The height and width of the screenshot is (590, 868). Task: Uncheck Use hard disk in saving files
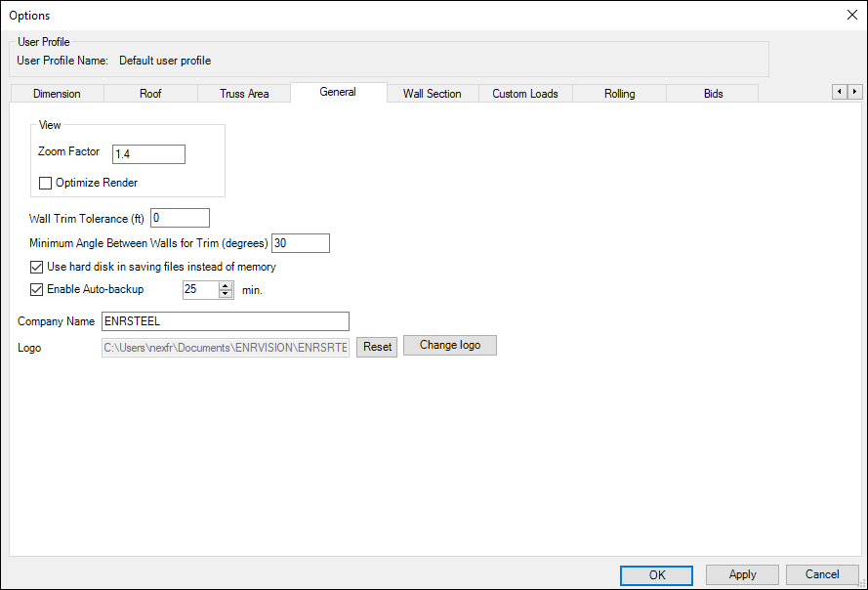tap(38, 267)
